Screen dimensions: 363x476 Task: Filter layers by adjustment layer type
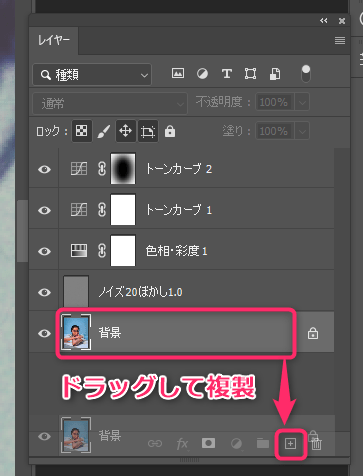[x=202, y=73]
